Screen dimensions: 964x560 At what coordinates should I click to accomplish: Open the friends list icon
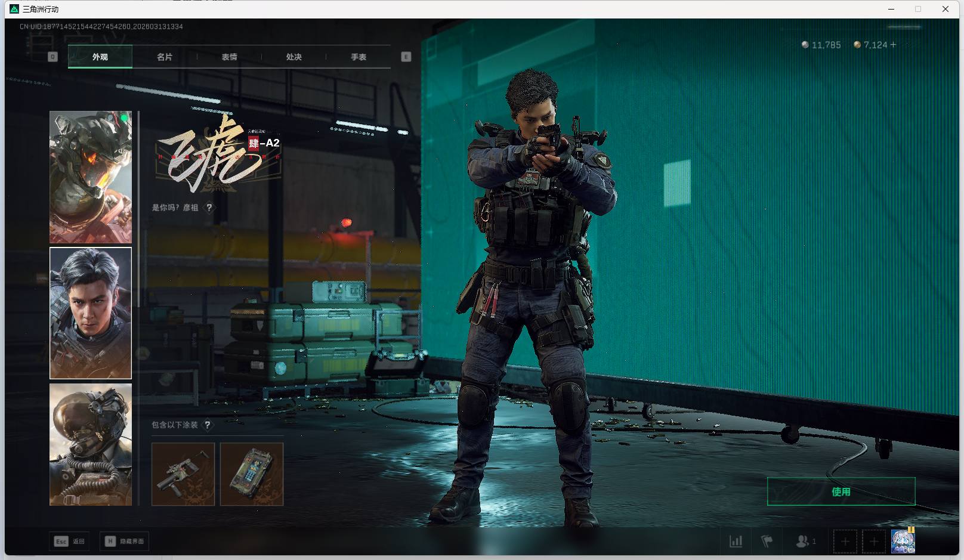tap(804, 542)
